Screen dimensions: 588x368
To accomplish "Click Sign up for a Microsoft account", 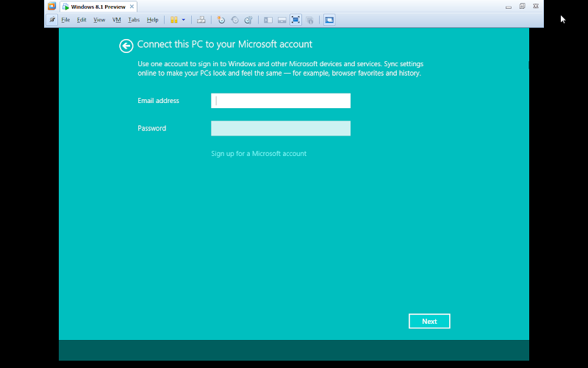I will tap(259, 154).
